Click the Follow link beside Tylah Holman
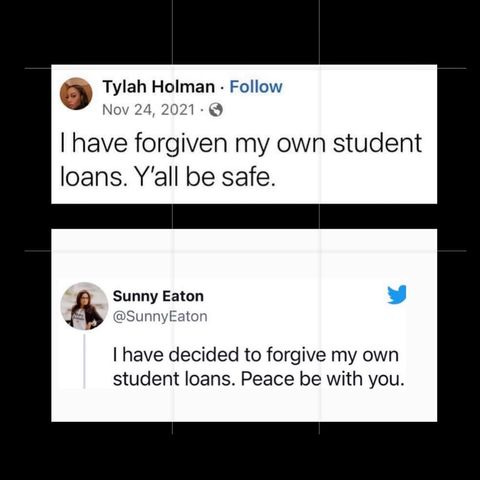480x480 pixels. click(x=256, y=87)
